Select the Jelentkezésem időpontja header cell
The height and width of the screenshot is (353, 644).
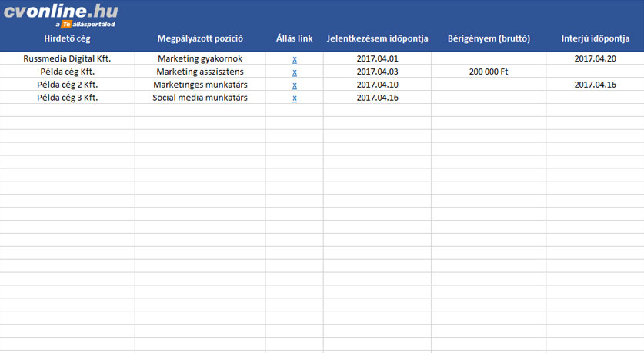coord(377,38)
